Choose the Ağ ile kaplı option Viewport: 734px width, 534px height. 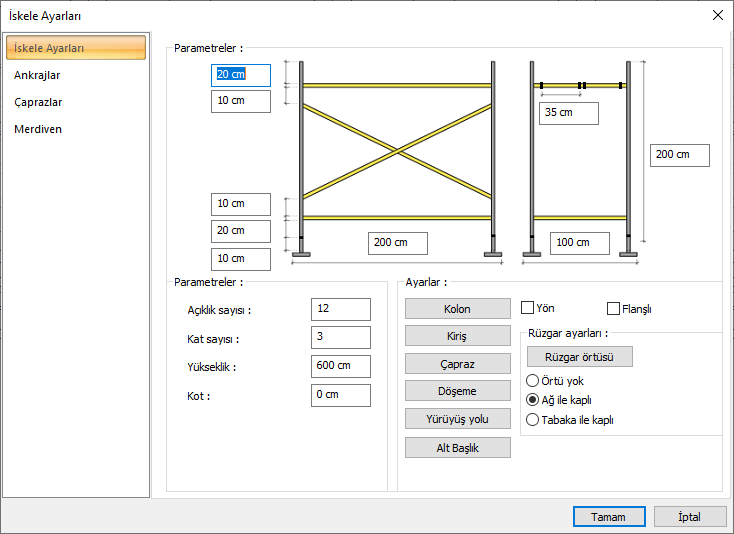[x=533, y=400]
